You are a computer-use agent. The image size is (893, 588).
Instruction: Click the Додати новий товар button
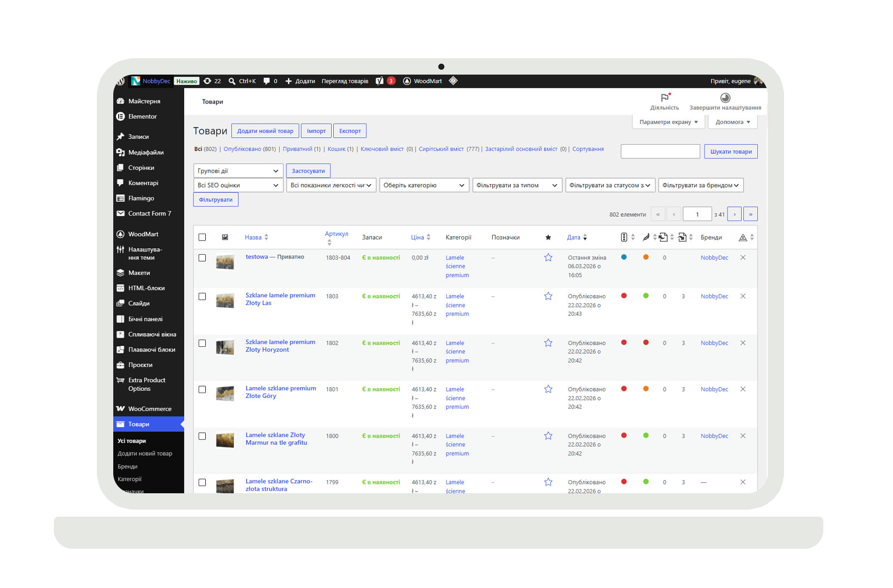(265, 131)
